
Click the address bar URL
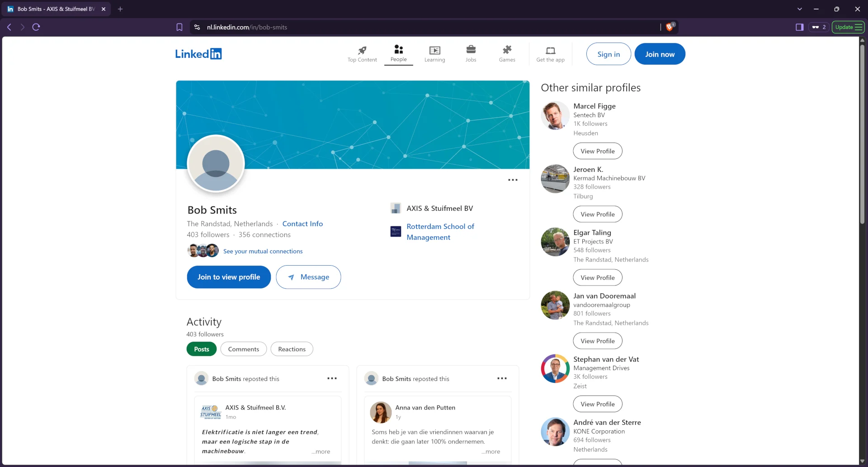(x=247, y=27)
